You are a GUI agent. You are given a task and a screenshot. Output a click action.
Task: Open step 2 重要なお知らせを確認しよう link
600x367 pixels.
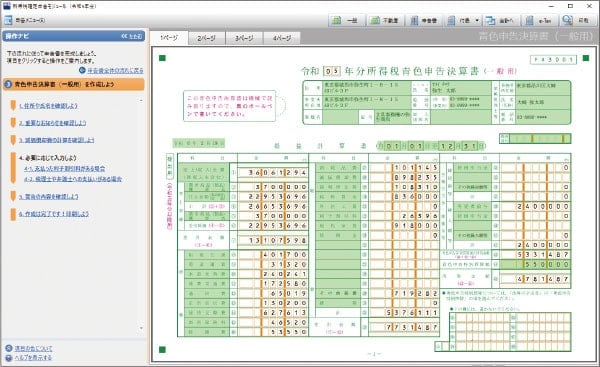point(52,123)
